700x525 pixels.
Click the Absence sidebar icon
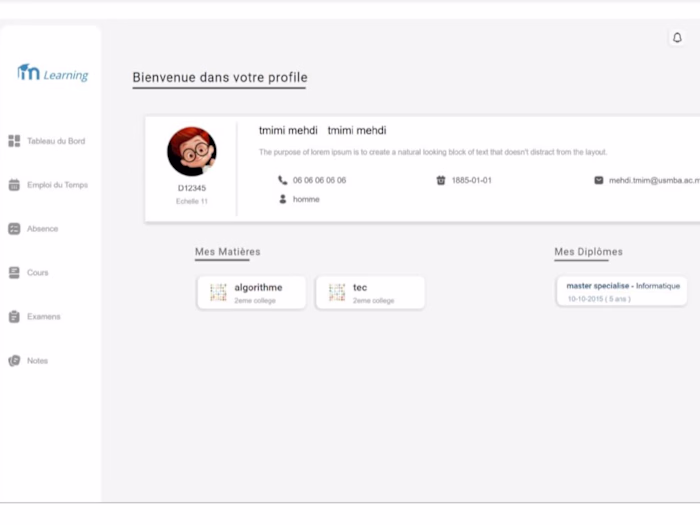(14, 229)
